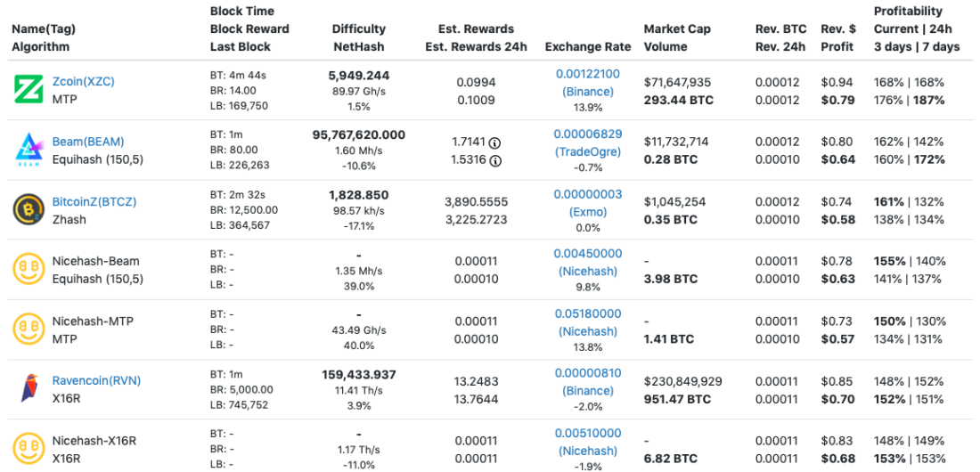Viewport: 980px width, 472px height.
Task: Click the Nicehash-MTP smiley logo icon
Action: (x=29, y=329)
